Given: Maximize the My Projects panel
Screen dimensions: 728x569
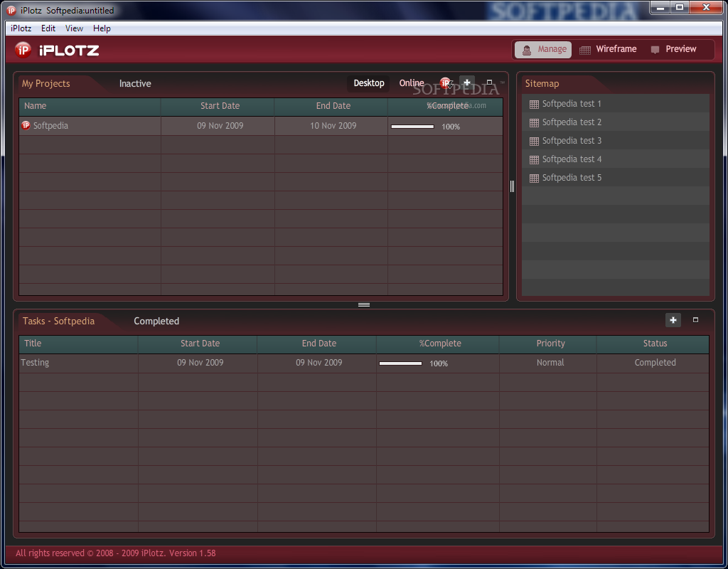Looking at the screenshot, I should (x=489, y=83).
